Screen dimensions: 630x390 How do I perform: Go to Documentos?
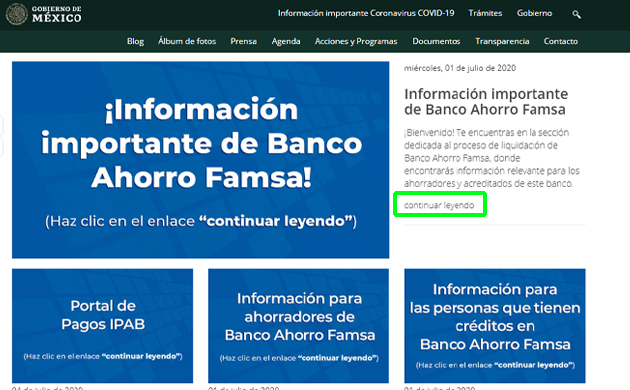(x=436, y=41)
